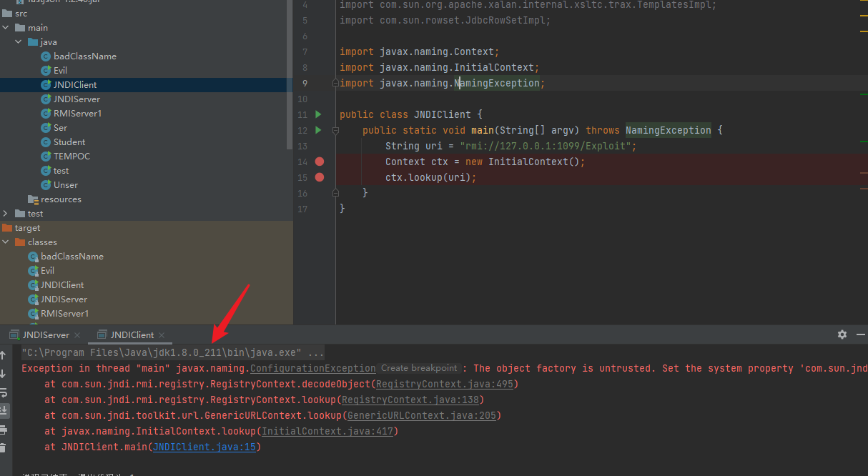The image size is (868, 476).
Task: Open the RegistryContext.java:495 stack trace link
Action: coord(444,384)
